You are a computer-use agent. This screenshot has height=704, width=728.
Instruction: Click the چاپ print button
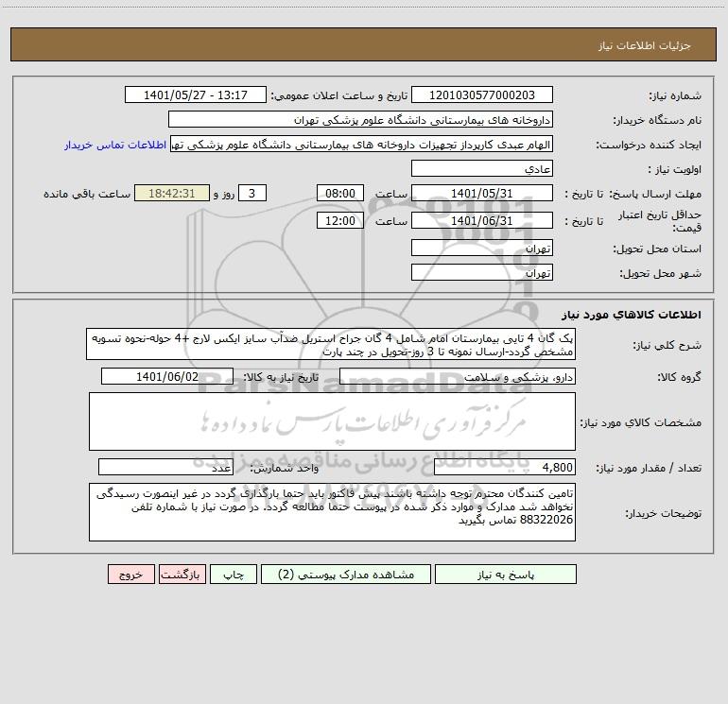coord(234,574)
